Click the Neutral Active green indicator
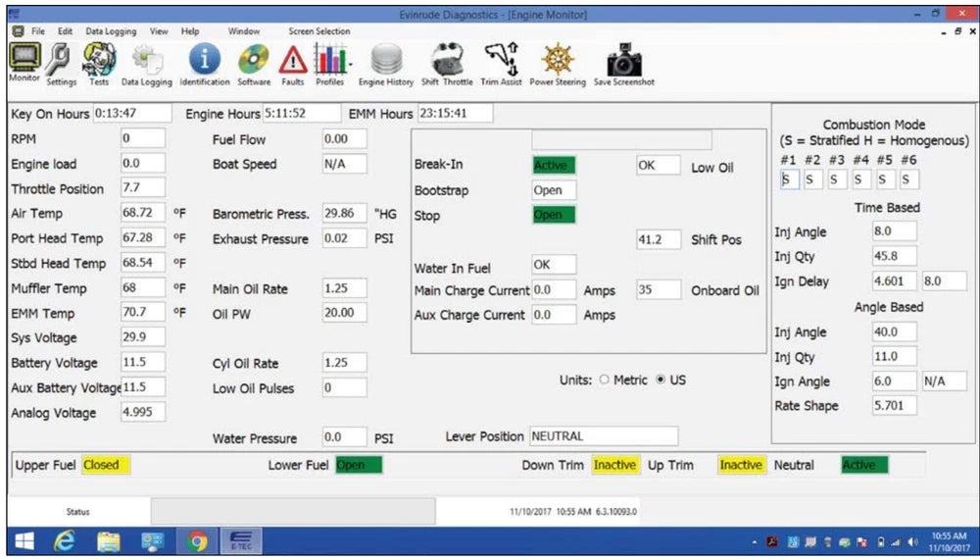 click(864, 465)
